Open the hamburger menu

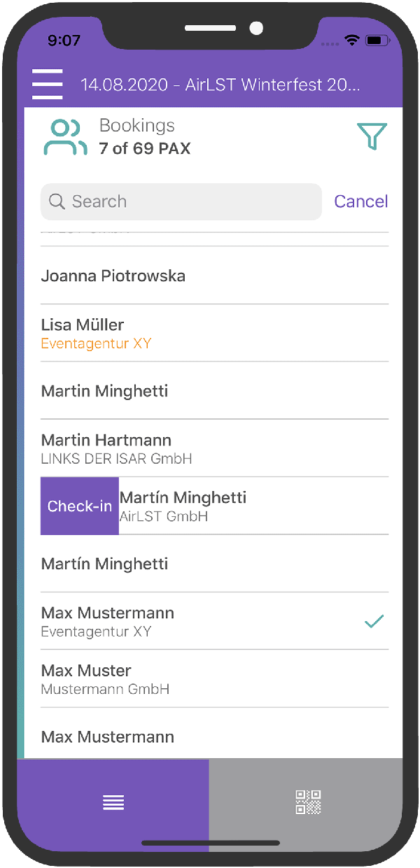(x=48, y=85)
